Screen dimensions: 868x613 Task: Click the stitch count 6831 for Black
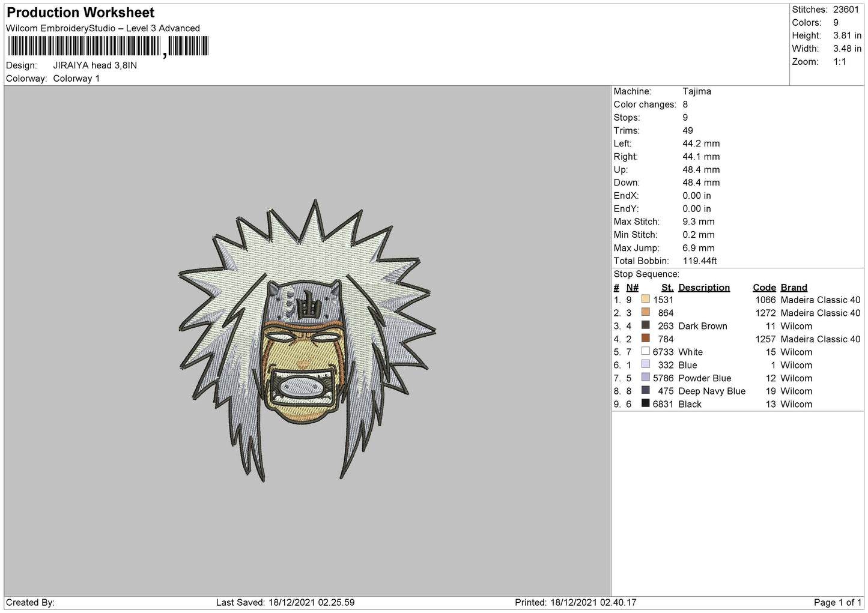pyautogui.click(x=663, y=405)
